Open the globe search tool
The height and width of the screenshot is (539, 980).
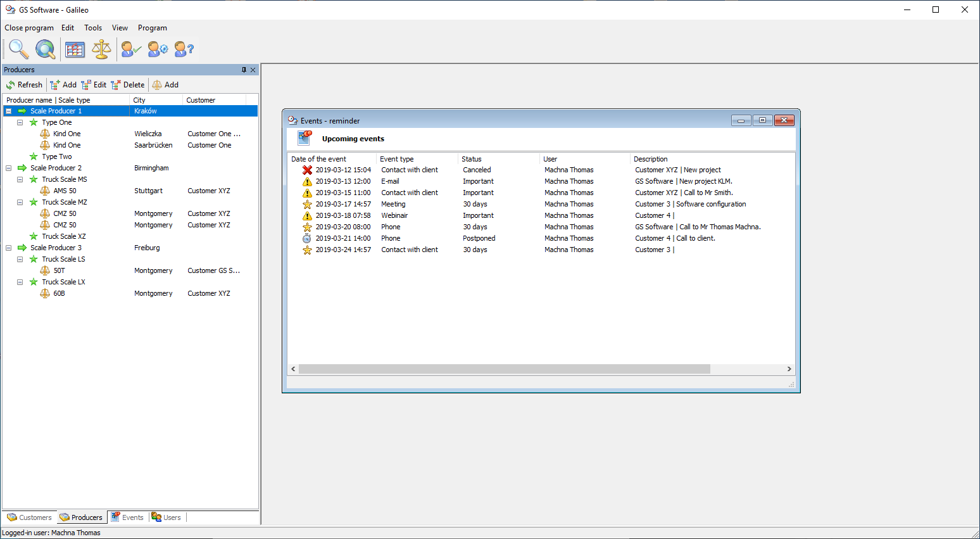[x=45, y=49]
